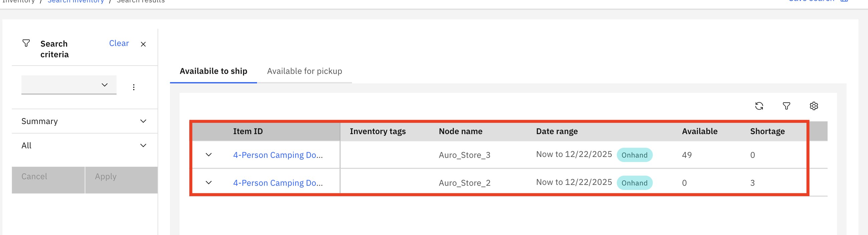This screenshot has width=868, height=235.
Task: Click the available value 49
Action: (x=687, y=155)
